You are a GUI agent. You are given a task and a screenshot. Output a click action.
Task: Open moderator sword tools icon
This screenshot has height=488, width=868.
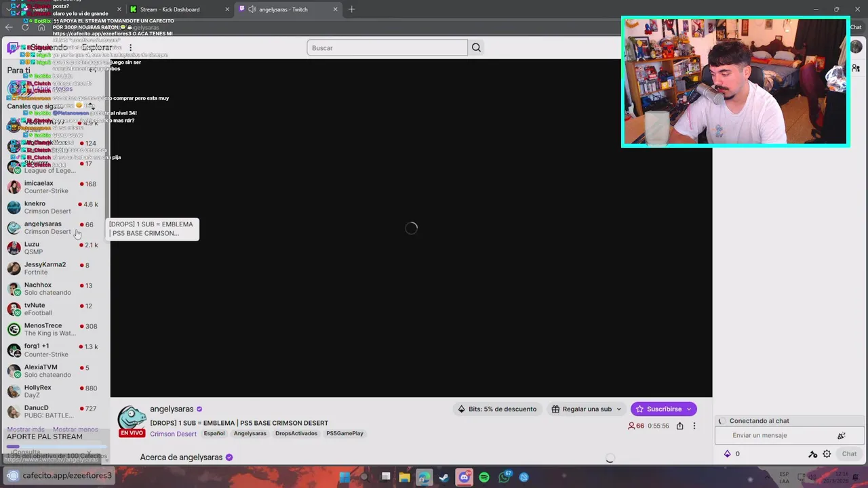pyautogui.click(x=812, y=454)
